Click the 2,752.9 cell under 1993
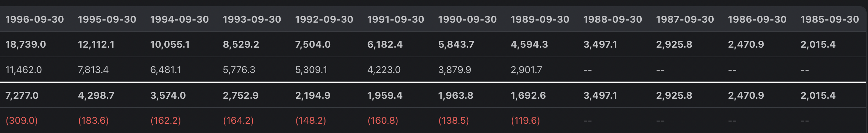 (x=241, y=95)
